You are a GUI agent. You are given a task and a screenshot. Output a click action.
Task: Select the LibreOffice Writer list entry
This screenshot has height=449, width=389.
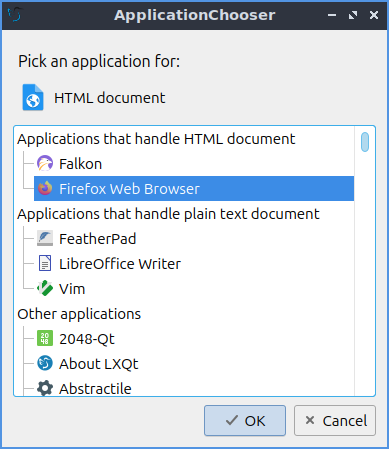(194, 264)
